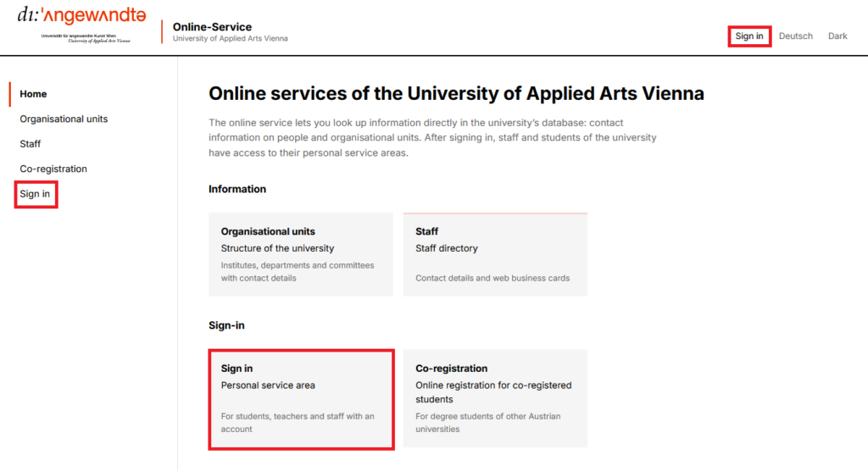Screen dimensions: 868x471
Task: Open Organisational units in sidebar menu
Action: pos(64,119)
